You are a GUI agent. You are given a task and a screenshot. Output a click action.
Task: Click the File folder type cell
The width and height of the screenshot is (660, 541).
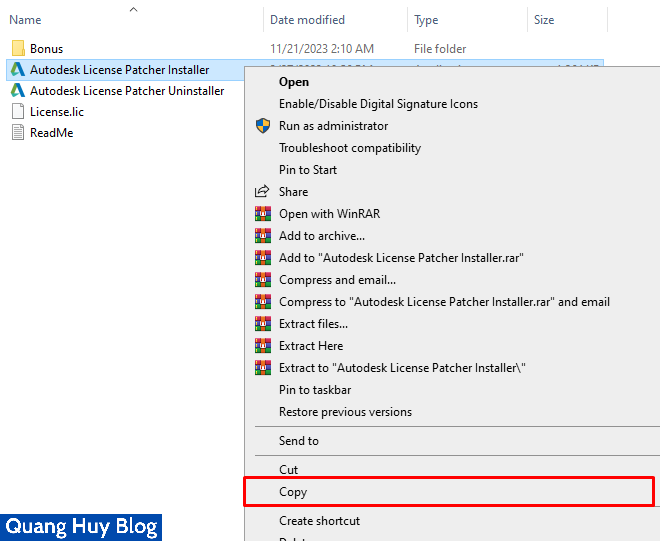pyautogui.click(x=440, y=49)
